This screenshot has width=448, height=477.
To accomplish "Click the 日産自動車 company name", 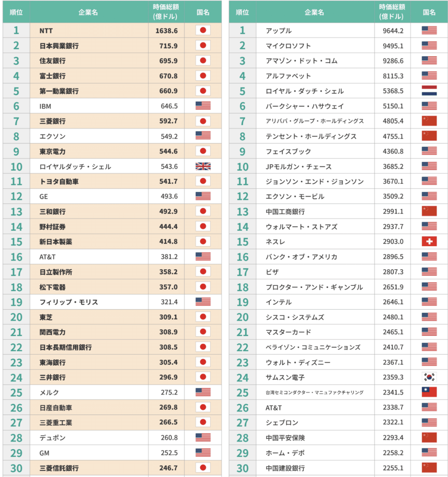I will 56,408.
